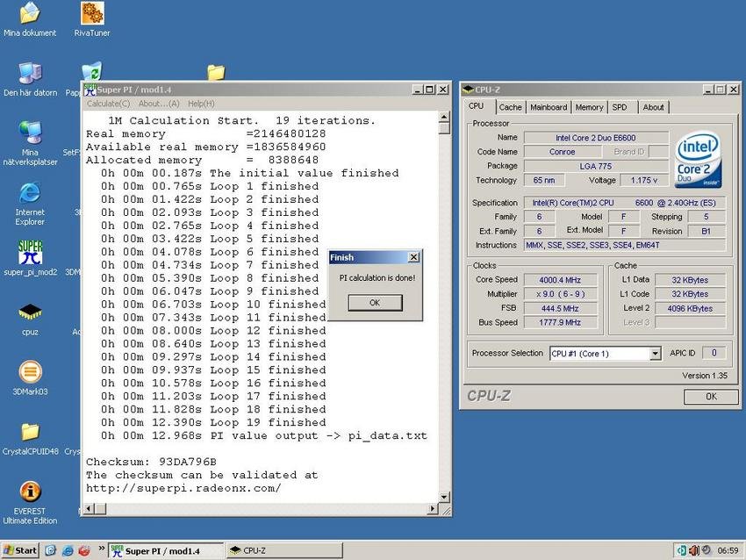Click the Core Speed 4000.4 MHz field
Viewport: 746px width, 560px height.
560,280
